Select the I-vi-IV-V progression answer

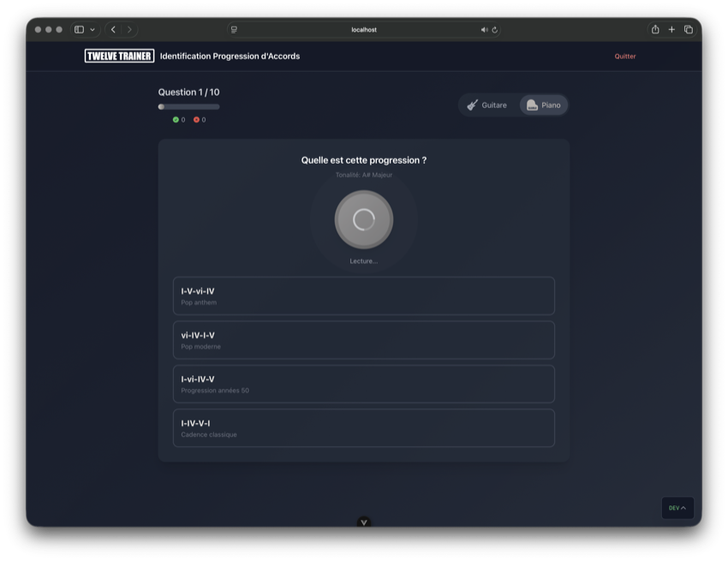pos(364,385)
